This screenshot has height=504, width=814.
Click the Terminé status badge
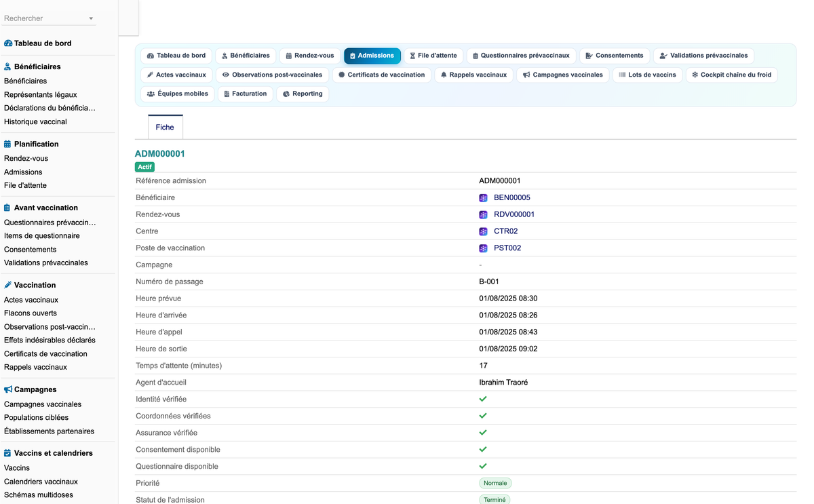(495, 500)
